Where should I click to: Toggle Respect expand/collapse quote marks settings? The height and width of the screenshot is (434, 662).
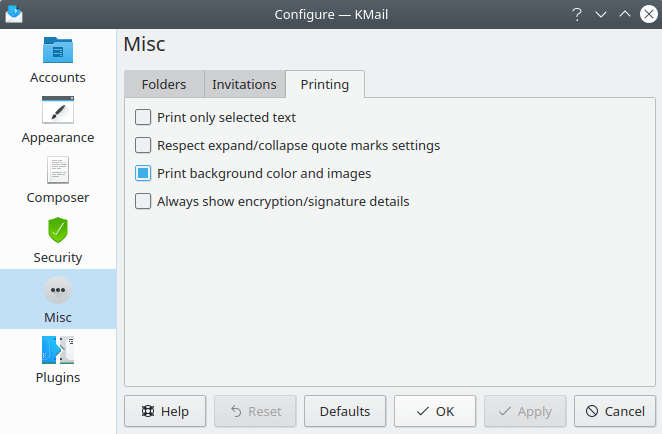[143, 145]
